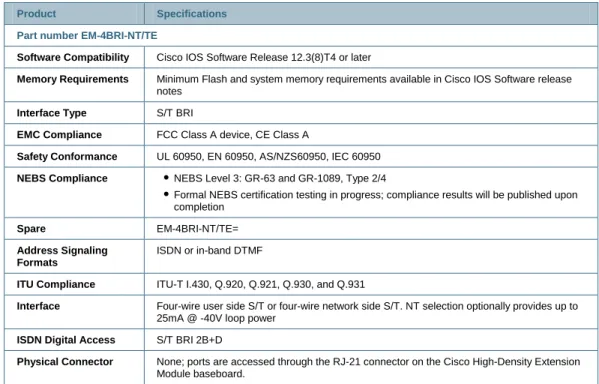The height and width of the screenshot is (384, 599).
Task: Select the Software Compatibility row label
Action: [73, 57]
